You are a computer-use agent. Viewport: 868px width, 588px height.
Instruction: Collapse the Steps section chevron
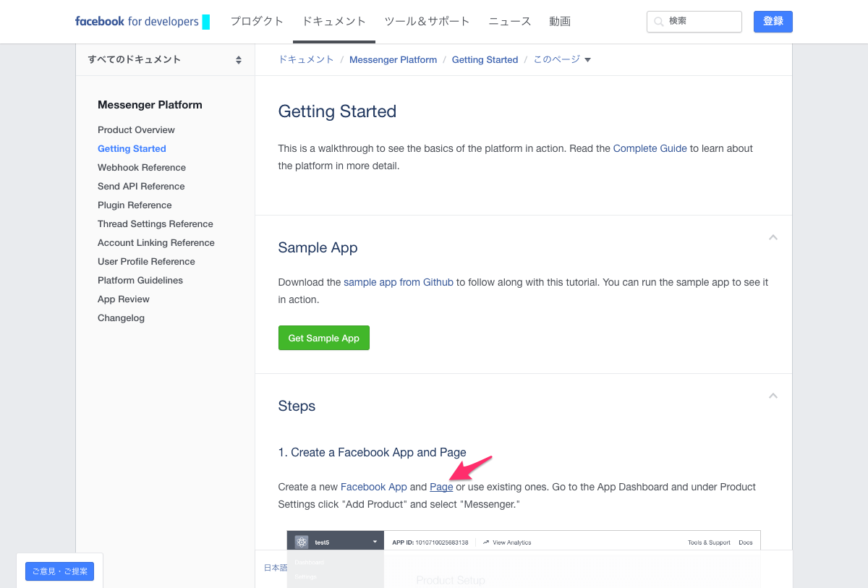[x=773, y=396]
